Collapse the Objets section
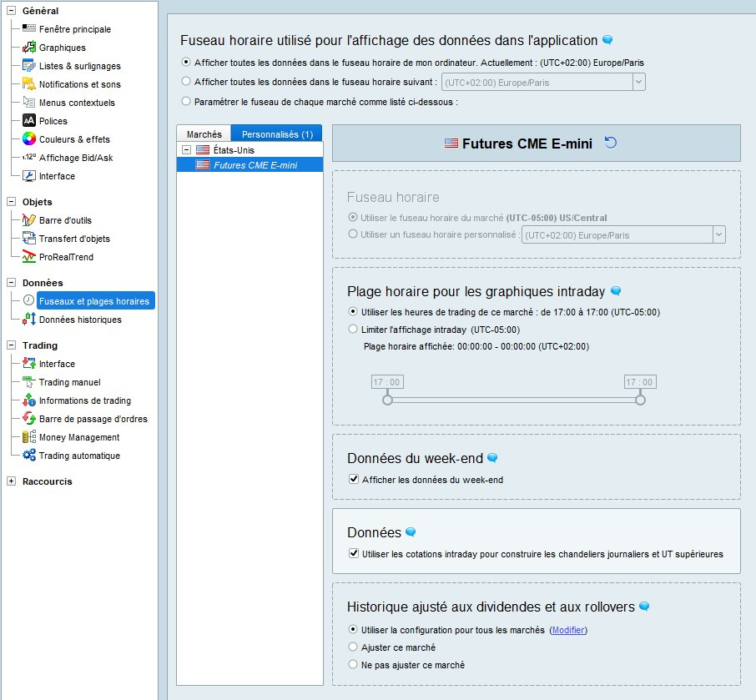Image resolution: width=756 pixels, height=700 pixels. [x=11, y=202]
